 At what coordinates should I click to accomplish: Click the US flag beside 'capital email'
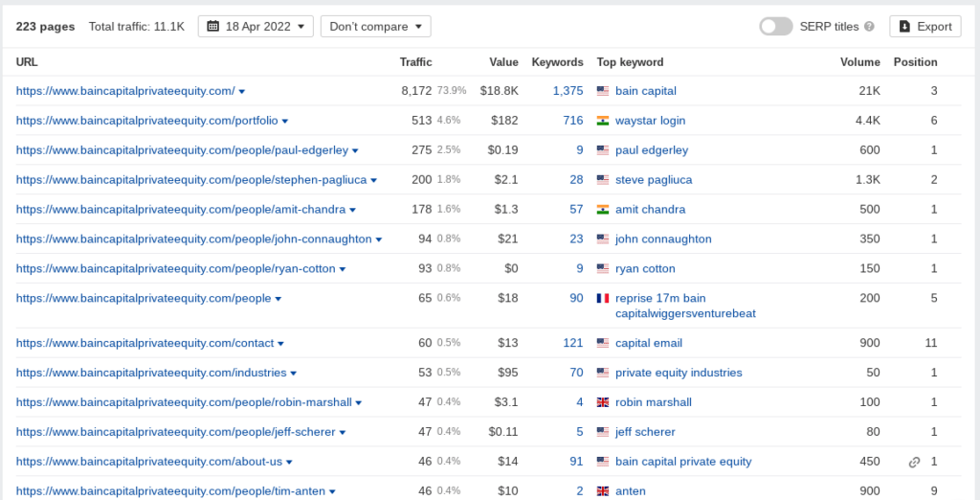click(x=603, y=343)
